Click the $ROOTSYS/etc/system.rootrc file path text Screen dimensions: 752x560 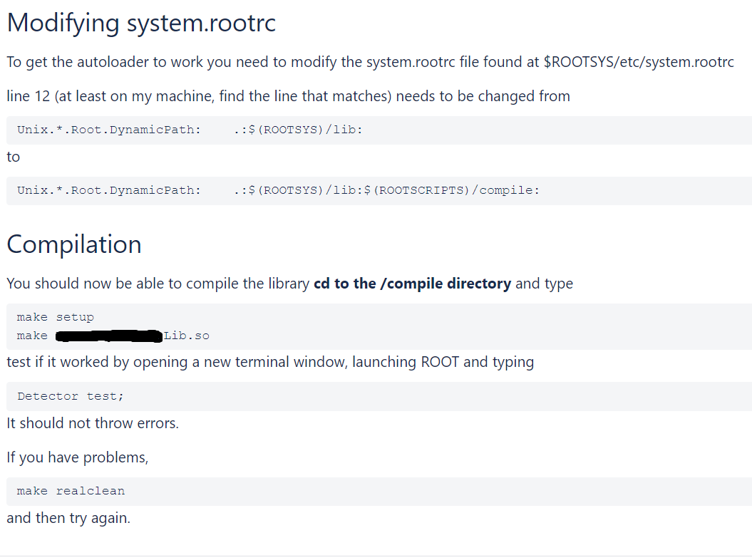[638, 62]
